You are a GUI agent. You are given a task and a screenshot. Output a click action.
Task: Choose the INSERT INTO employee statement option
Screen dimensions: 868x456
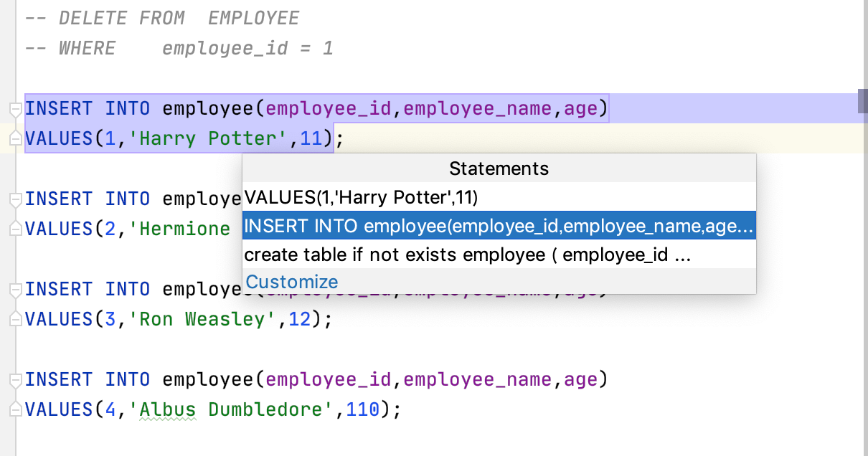coord(499,226)
